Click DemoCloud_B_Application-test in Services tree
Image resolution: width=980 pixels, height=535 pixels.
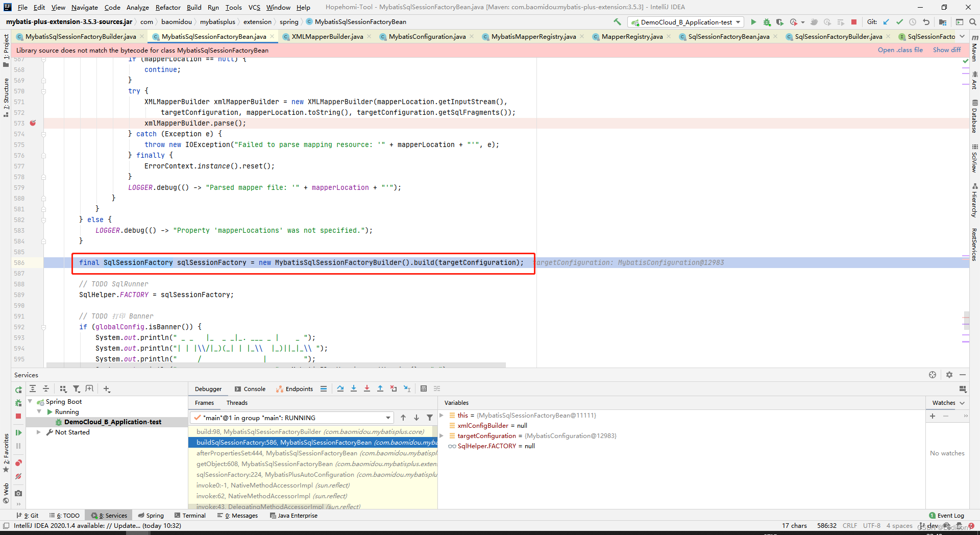coord(112,422)
